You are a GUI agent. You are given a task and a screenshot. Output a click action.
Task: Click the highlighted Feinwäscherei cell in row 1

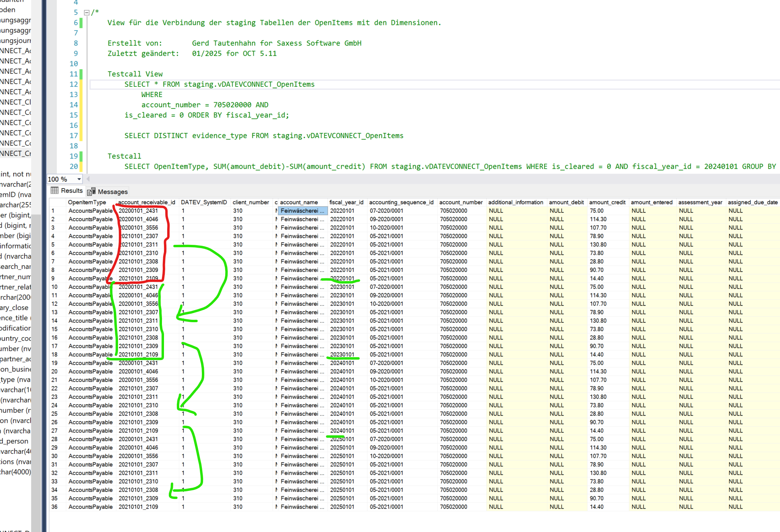[302, 211]
